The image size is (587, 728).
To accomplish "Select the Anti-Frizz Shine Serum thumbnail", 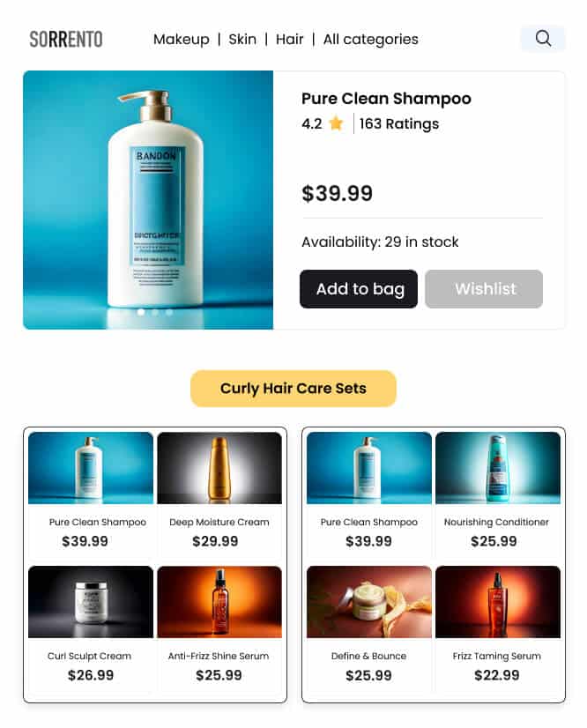I will [x=219, y=602].
